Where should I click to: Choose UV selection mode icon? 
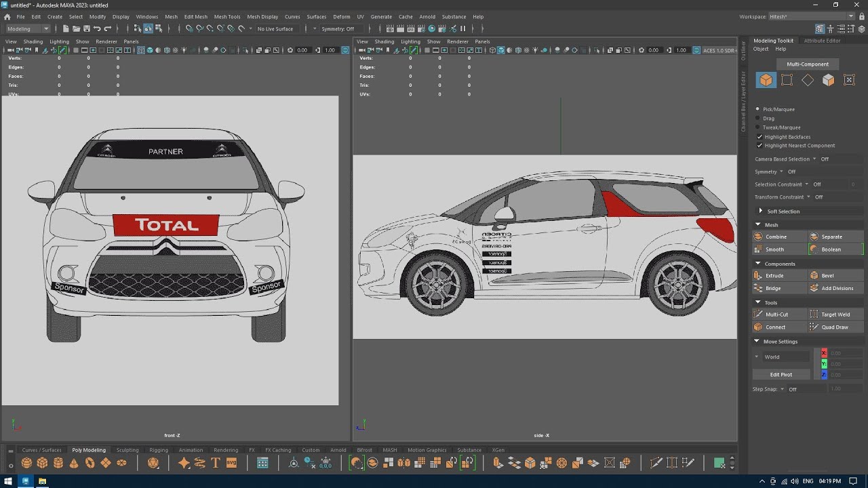pyautogui.click(x=849, y=80)
